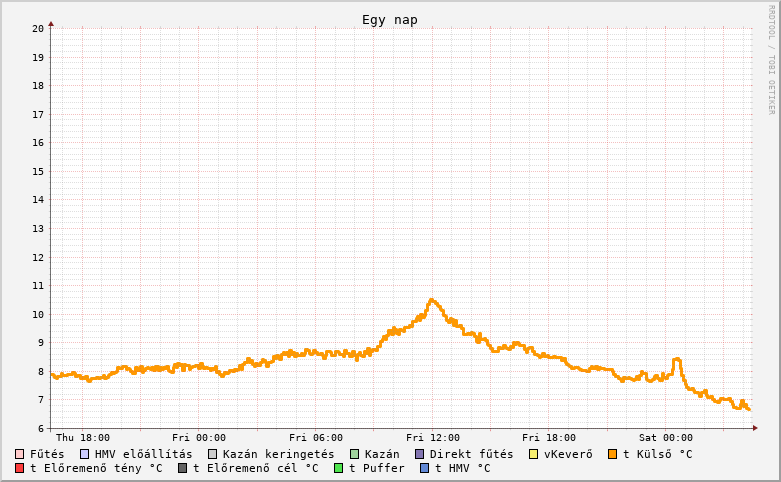Select the yellow vKeverő legend swatch
The height and width of the screenshot is (482, 781).
point(534,454)
